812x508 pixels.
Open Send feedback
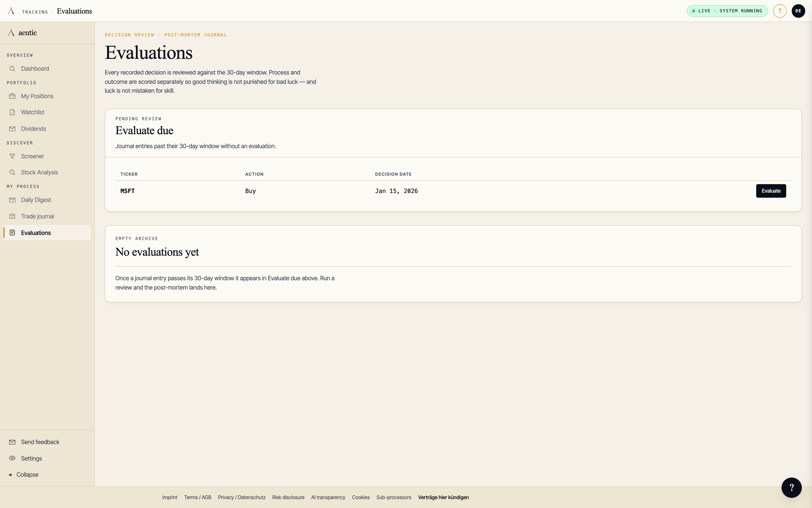coord(47,442)
